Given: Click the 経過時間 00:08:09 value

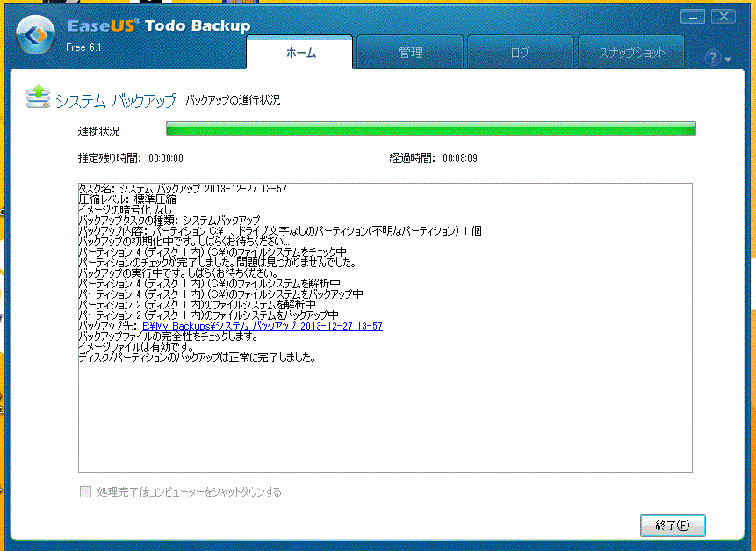Looking at the screenshot, I should 460,158.
